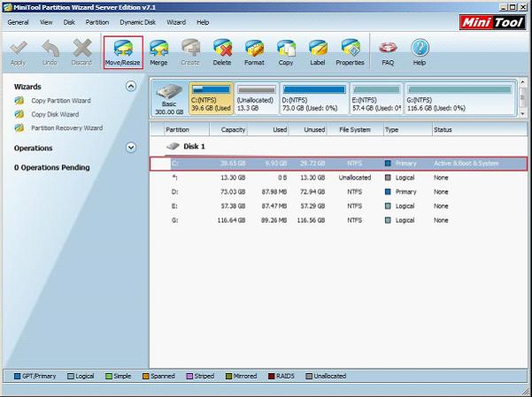The height and width of the screenshot is (397, 532).
Task: Open the Dynamic Disk menu
Action: tap(137, 22)
